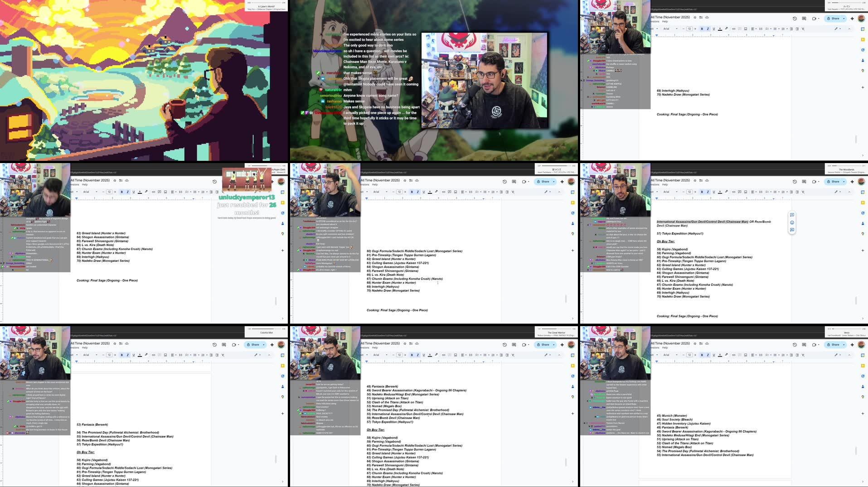Click the font size field showing 12
The height and width of the screenshot is (487, 868).
pyautogui.click(x=689, y=28)
